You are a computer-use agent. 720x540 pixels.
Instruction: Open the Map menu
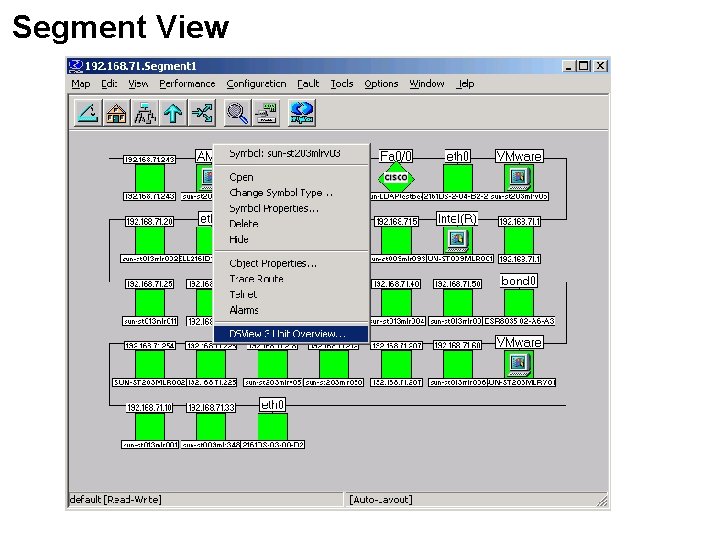[81, 84]
